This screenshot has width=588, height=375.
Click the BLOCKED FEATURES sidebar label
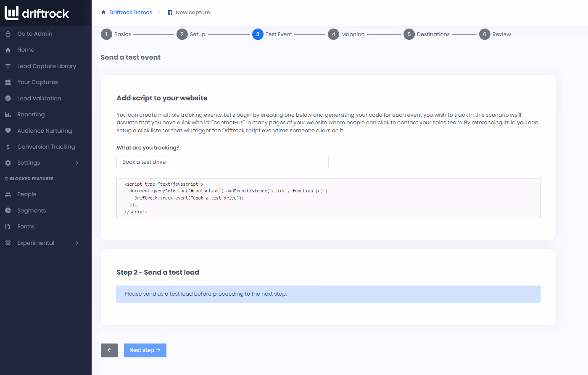click(x=32, y=179)
